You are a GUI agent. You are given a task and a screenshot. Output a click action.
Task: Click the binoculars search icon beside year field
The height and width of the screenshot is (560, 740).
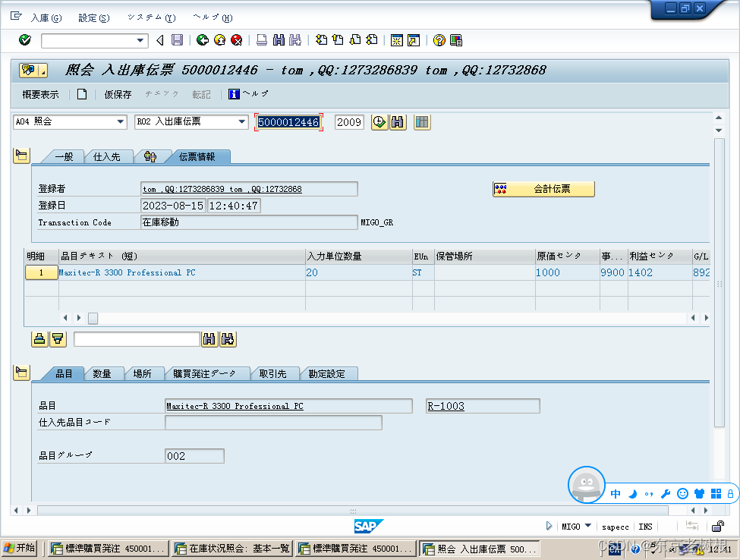[398, 122]
